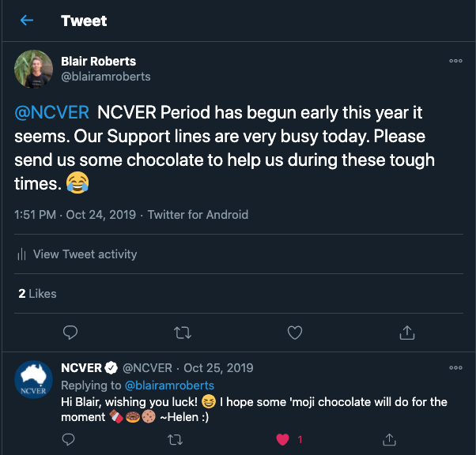Reply to Blair Roberts' tweet
This screenshot has height=455, width=476.
tap(70, 333)
